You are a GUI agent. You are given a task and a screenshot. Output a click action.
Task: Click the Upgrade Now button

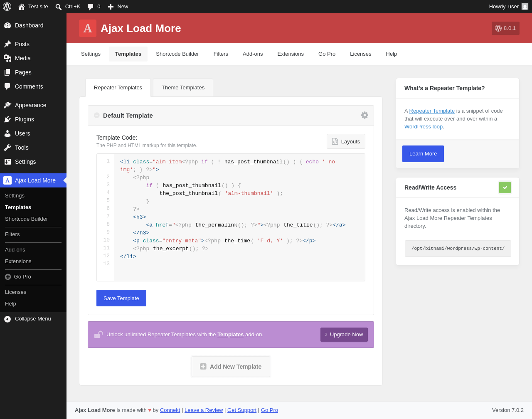(344, 335)
